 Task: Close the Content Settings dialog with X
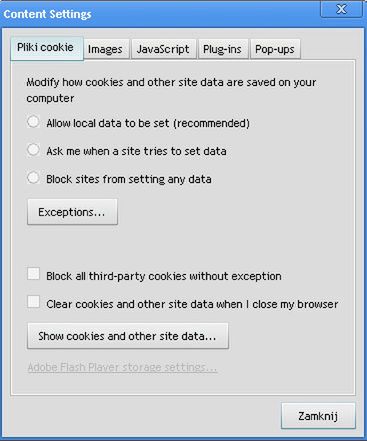(341, 9)
